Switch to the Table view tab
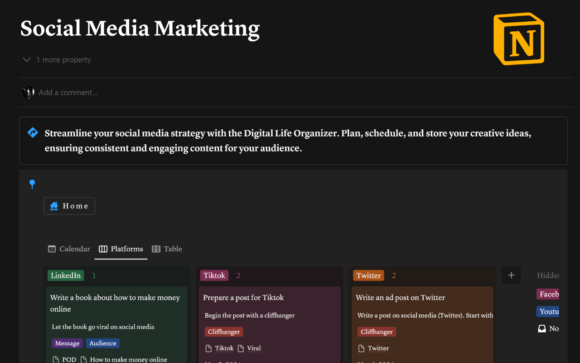This screenshot has height=363, width=580. (x=167, y=249)
